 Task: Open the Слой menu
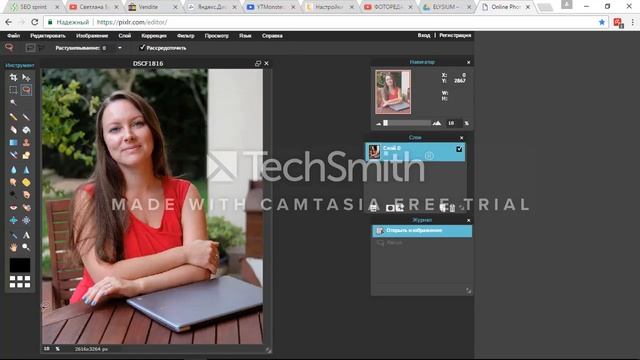click(124, 36)
